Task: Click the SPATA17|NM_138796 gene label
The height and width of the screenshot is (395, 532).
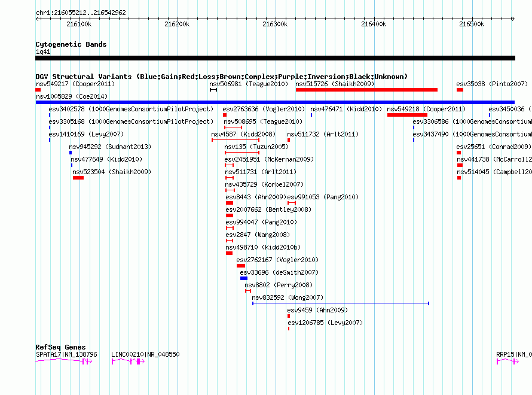Action: coord(66,354)
